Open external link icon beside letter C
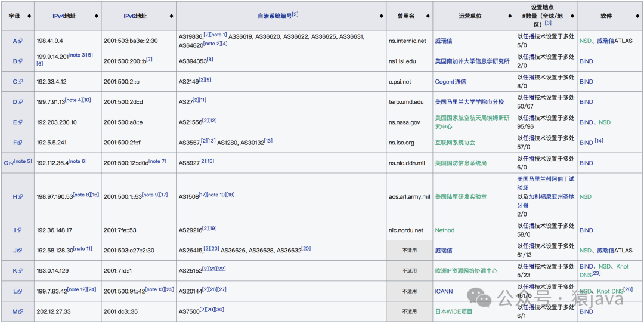Image resolution: width=644 pixels, height=324 pixels. (x=20, y=82)
